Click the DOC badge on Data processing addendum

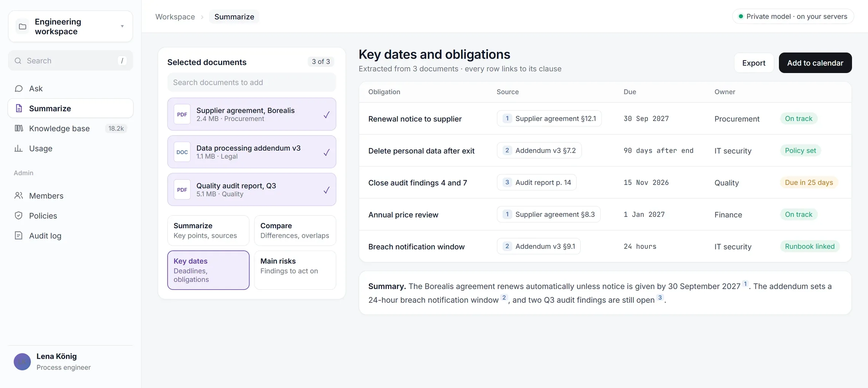182,152
